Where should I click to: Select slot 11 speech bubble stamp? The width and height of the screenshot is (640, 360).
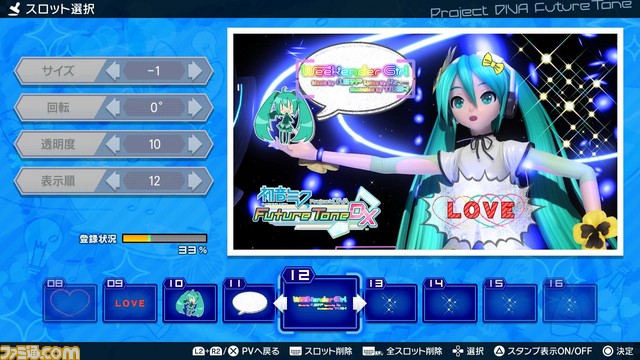pyautogui.click(x=249, y=301)
